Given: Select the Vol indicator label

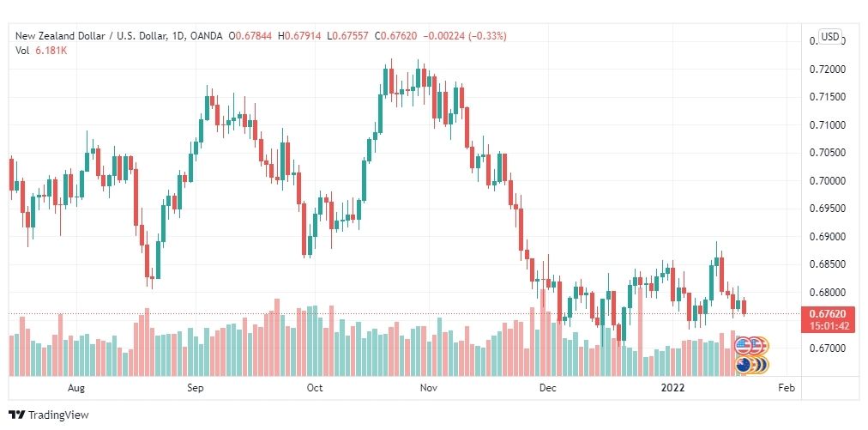Looking at the screenshot, I should [22, 51].
